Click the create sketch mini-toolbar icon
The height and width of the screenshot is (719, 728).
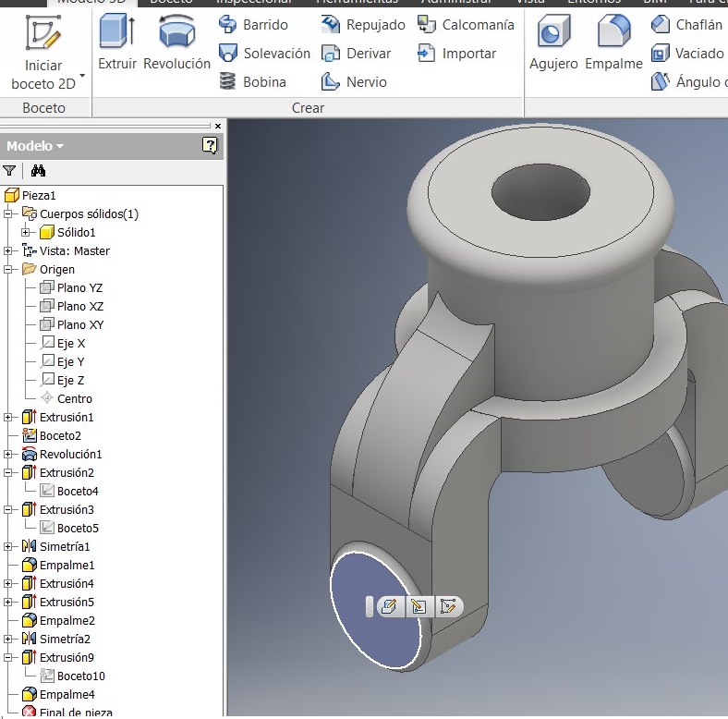click(x=447, y=606)
